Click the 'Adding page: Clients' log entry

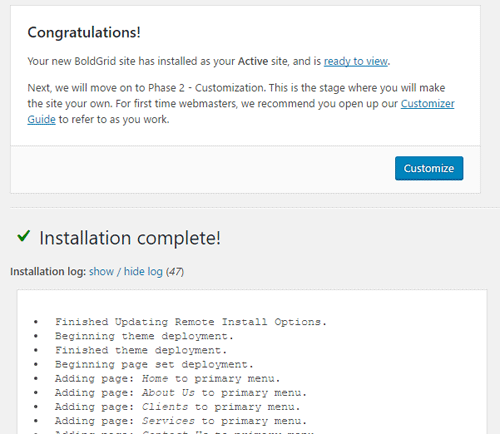[177, 407]
